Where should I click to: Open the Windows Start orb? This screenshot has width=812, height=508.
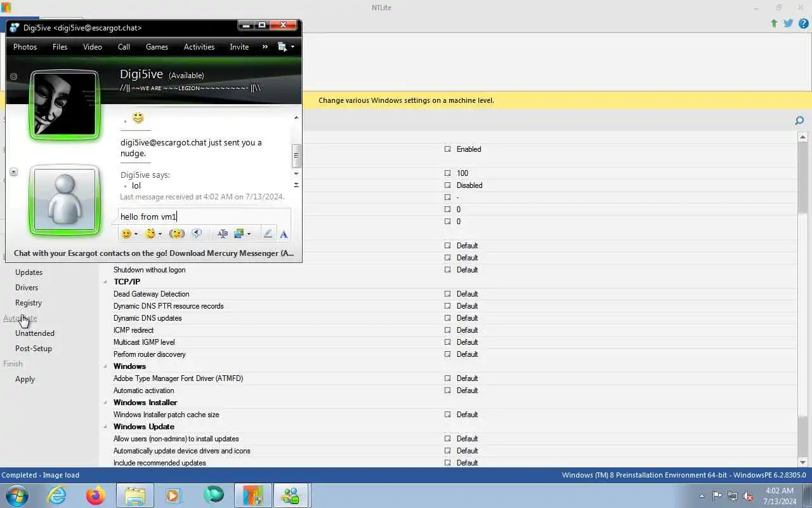(x=17, y=495)
